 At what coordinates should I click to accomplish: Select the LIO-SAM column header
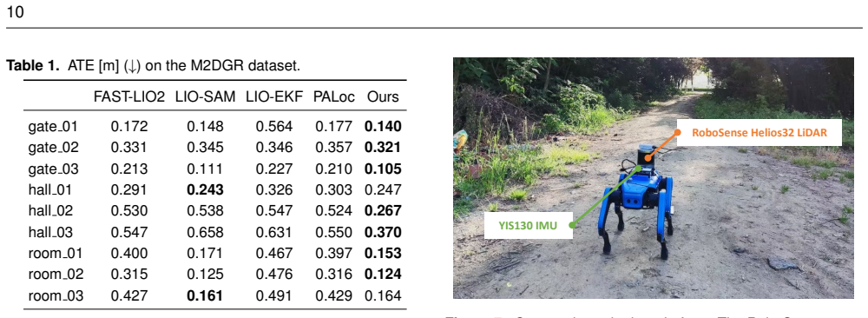coord(206,97)
